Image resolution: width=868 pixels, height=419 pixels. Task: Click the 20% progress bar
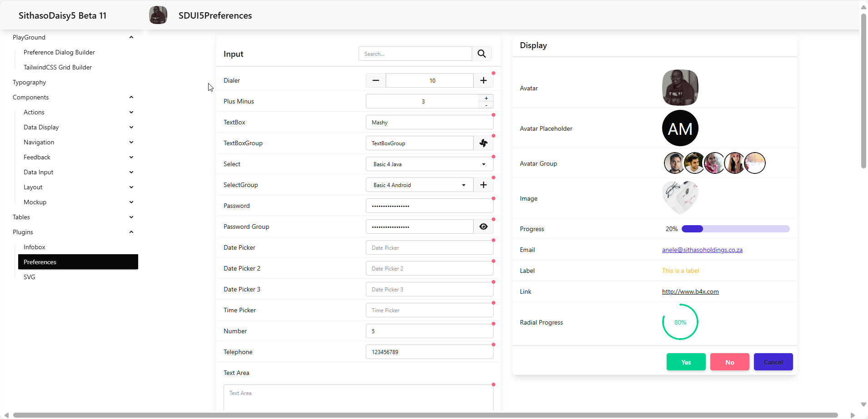pos(735,229)
